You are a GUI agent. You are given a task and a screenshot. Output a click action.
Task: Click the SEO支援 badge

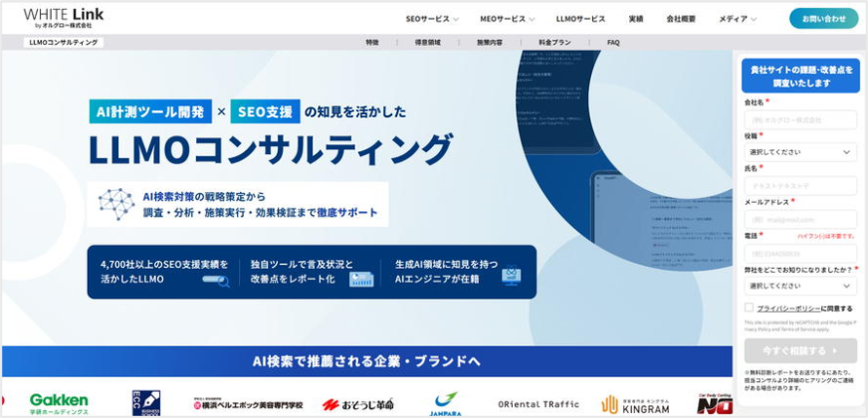coord(265,112)
